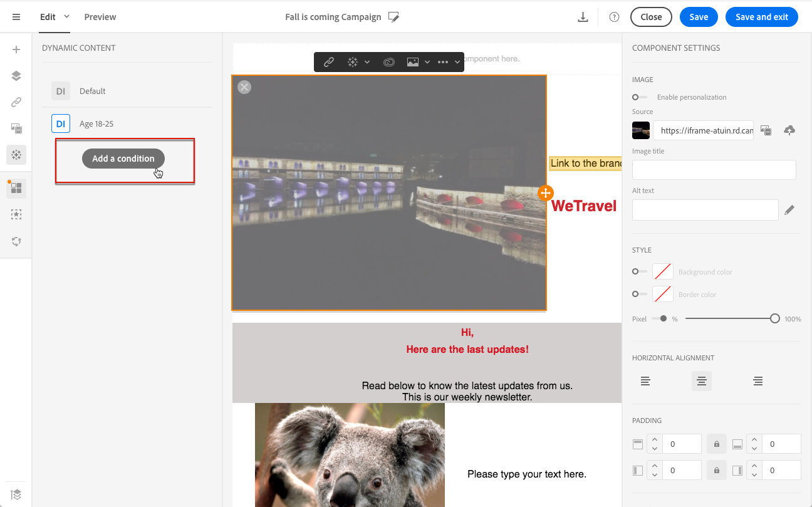Toggle the Background color switch
The height and width of the screenshot is (507, 812).
click(x=640, y=271)
